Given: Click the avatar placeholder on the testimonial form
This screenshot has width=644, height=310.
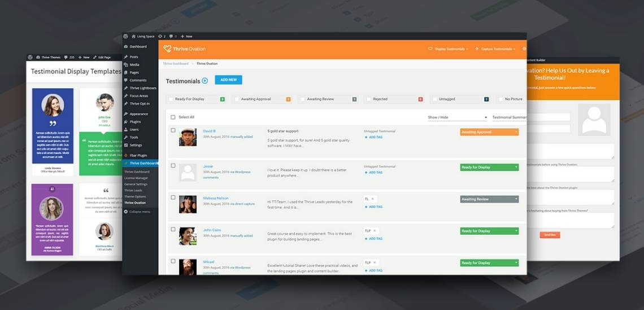Looking at the screenshot, I should pos(594,119).
